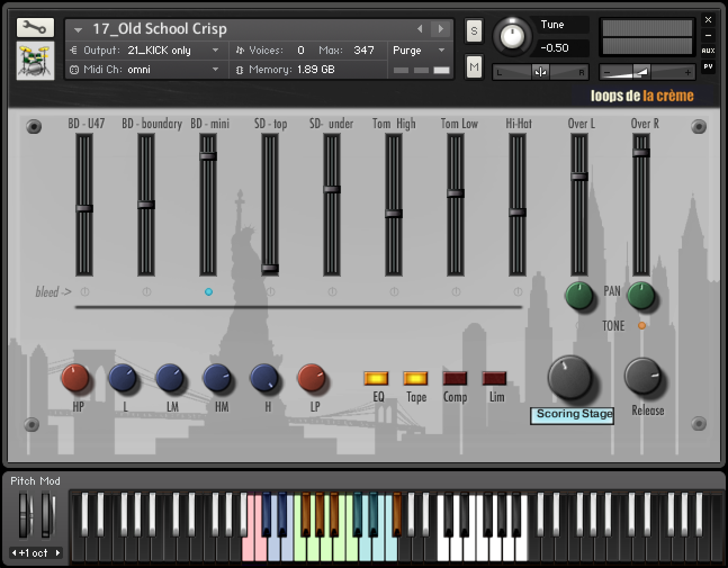Click the Memory icon next to 1.89 GB
Viewport: 728px width, 568px height.
(x=241, y=70)
